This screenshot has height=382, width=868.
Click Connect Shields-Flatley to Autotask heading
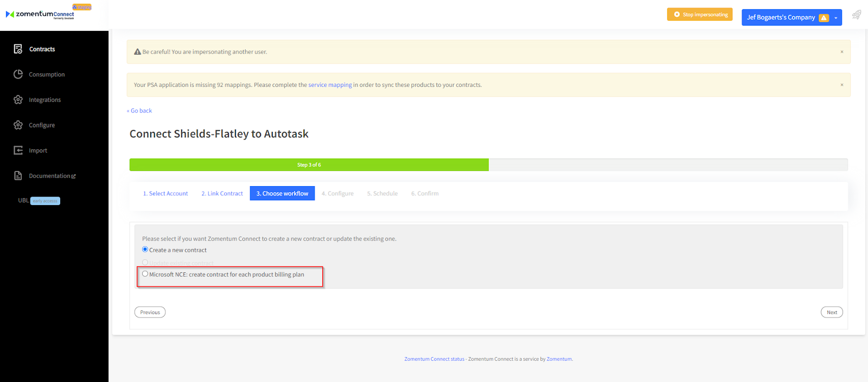tap(219, 134)
